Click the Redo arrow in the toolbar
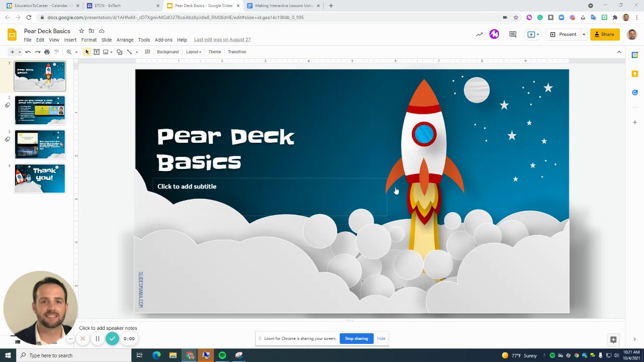This screenshot has width=644, height=362. coord(38,52)
